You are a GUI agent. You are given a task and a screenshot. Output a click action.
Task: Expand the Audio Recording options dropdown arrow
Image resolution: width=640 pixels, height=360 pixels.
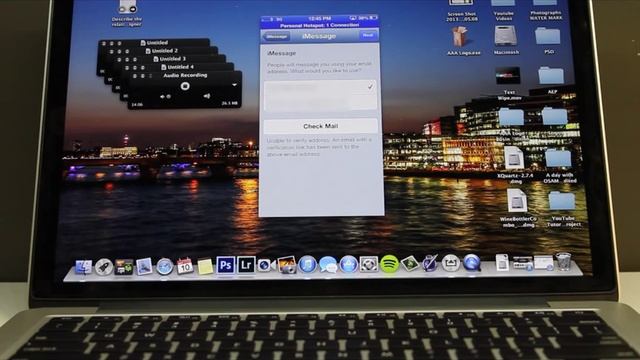tap(234, 85)
